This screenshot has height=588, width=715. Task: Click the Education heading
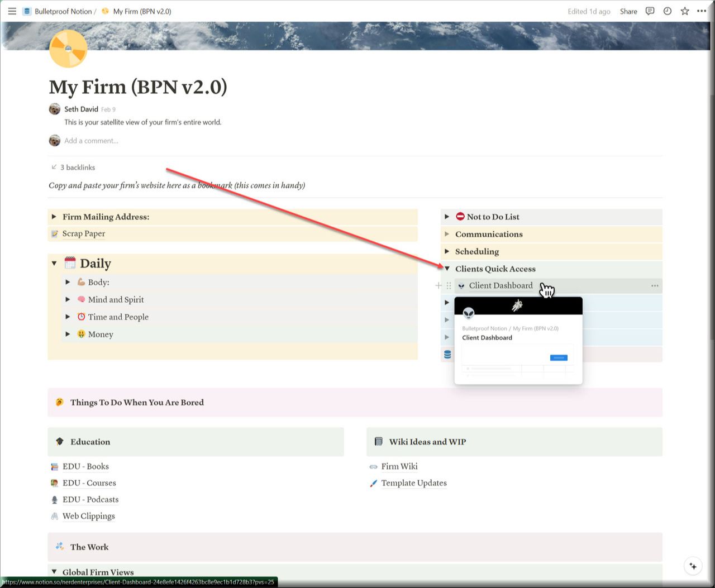point(90,442)
